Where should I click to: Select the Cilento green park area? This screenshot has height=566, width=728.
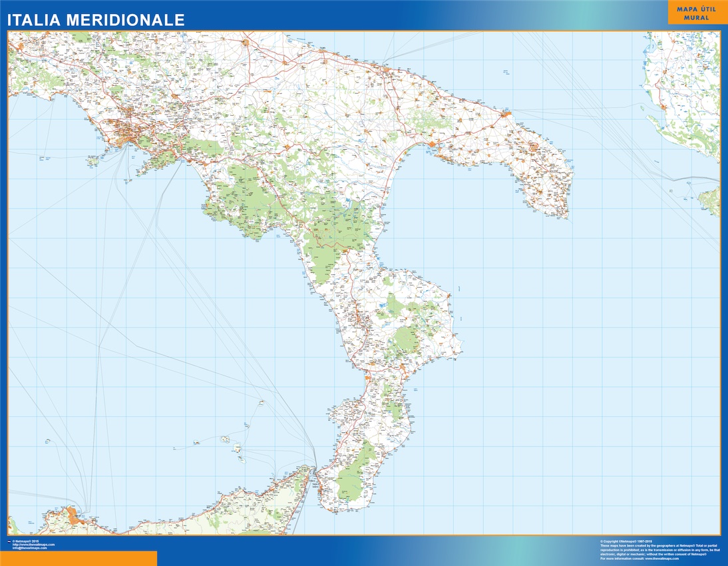tap(240, 200)
